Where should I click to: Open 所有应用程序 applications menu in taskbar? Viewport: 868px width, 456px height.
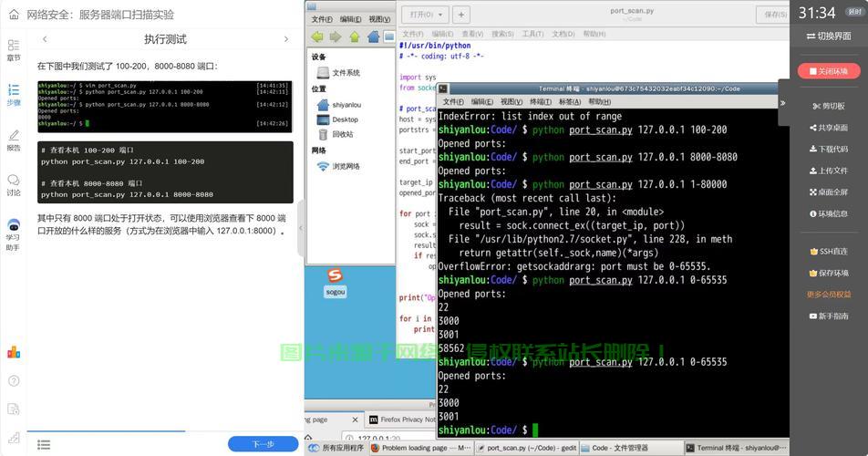336,448
